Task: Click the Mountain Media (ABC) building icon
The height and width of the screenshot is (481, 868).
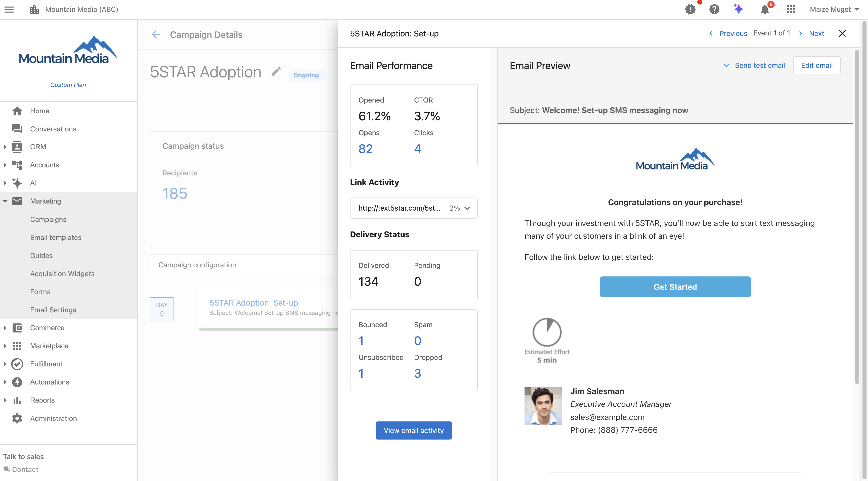Action: click(x=34, y=10)
